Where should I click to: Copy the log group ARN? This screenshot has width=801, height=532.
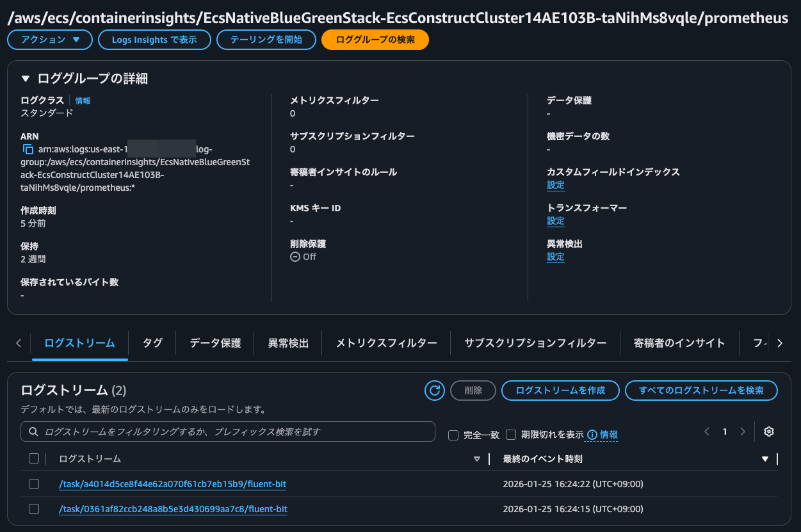tap(26, 149)
